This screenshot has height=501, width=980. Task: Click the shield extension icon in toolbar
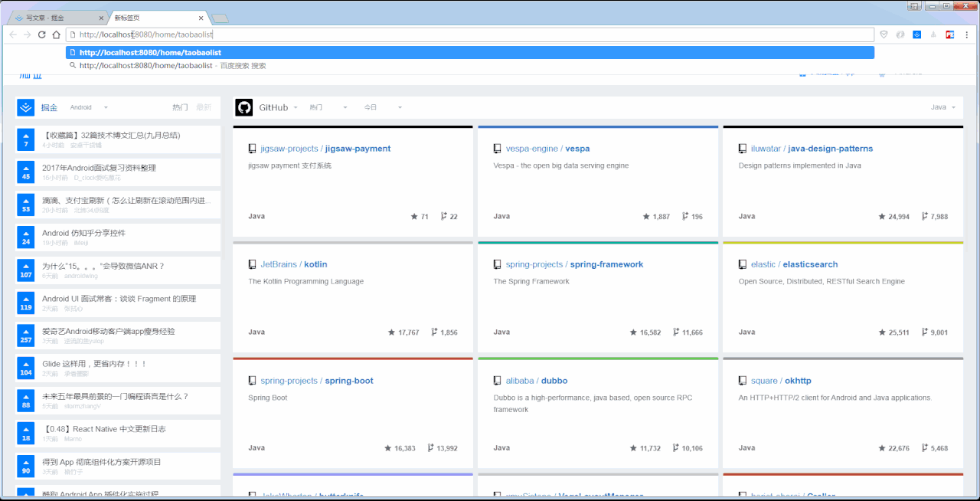(x=884, y=34)
